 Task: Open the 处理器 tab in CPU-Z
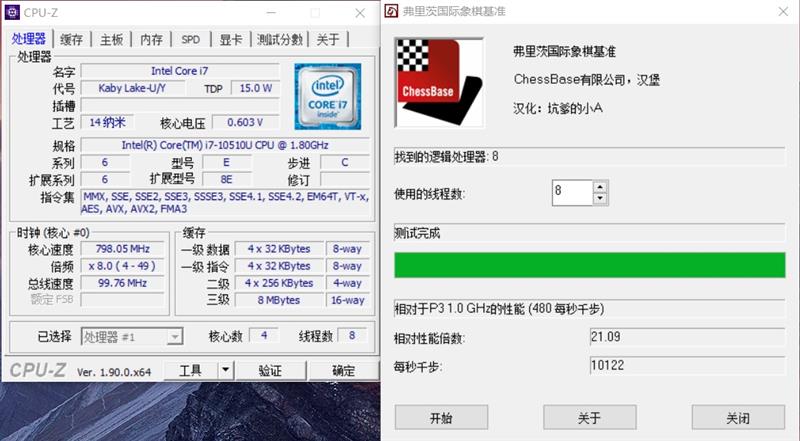pyautogui.click(x=29, y=39)
